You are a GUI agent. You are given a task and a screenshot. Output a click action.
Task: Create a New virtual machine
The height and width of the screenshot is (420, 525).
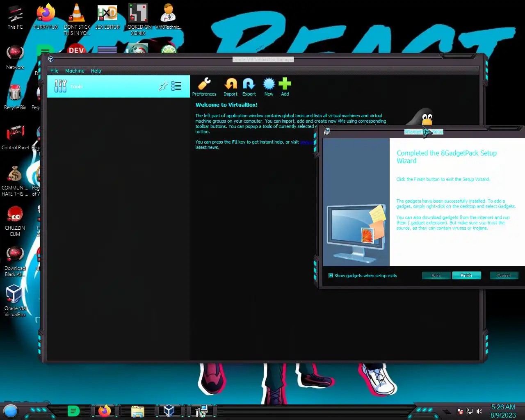pyautogui.click(x=269, y=87)
